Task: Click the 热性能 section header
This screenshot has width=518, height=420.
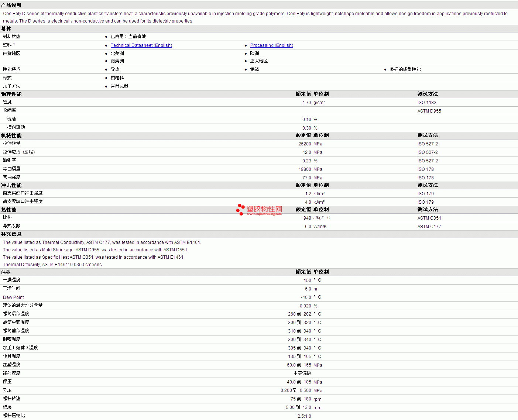Action: click(x=9, y=210)
